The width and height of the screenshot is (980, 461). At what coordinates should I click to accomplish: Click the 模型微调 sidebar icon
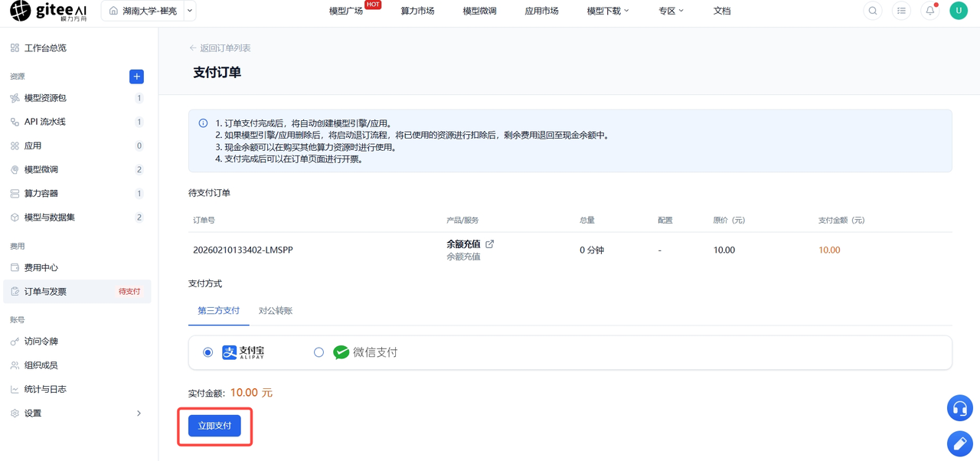point(15,170)
